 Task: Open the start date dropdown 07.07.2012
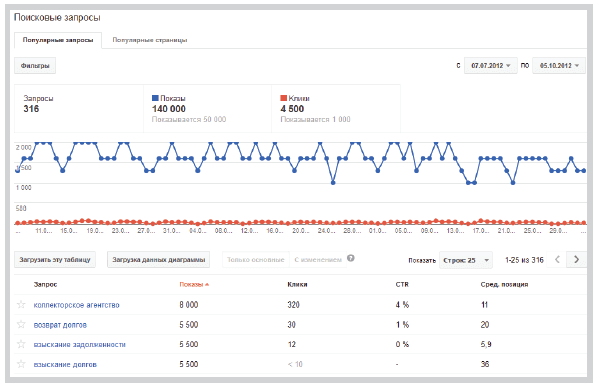(x=490, y=66)
